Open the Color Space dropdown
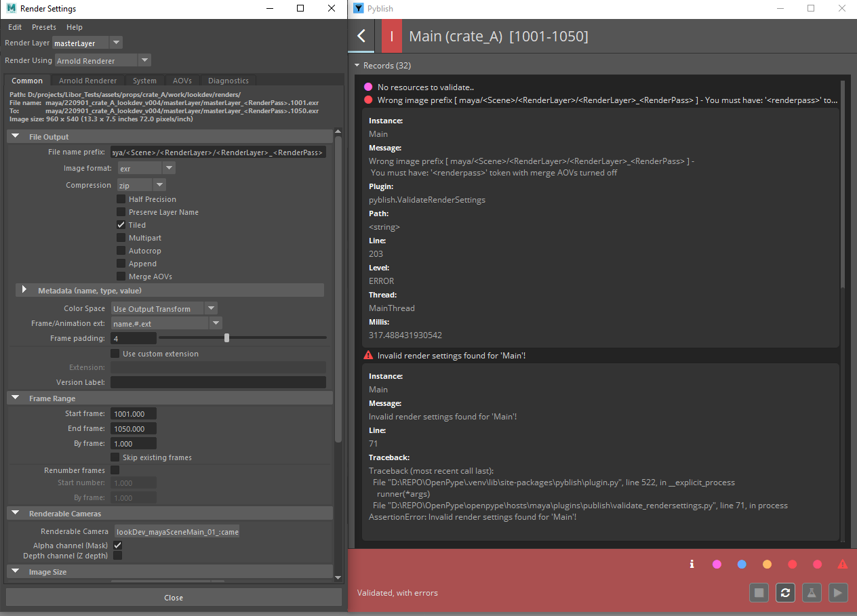This screenshot has width=857, height=616. [164, 308]
